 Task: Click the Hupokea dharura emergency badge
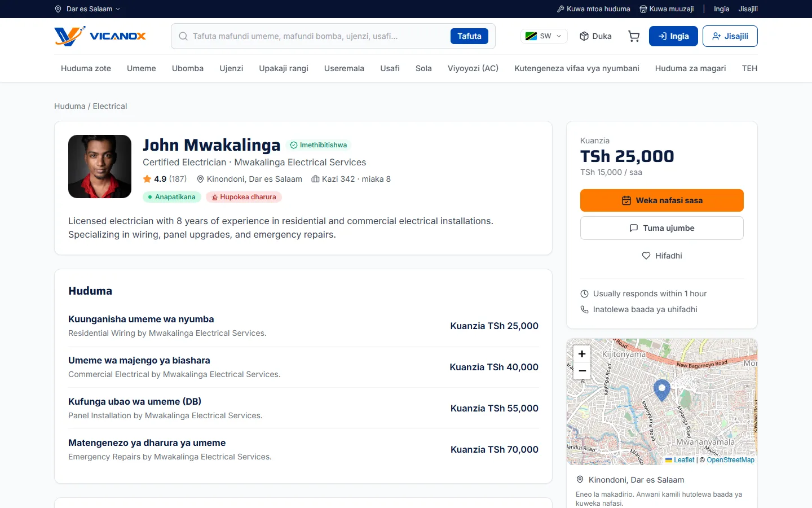(x=244, y=197)
